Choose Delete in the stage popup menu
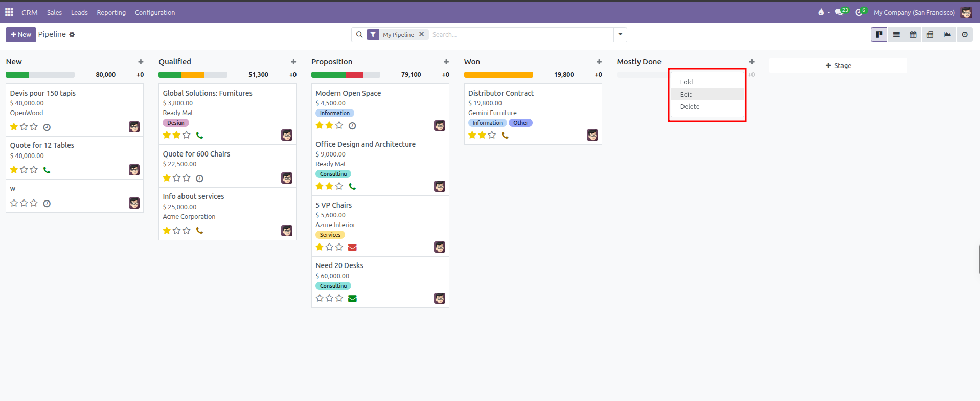The width and height of the screenshot is (980, 401). click(x=708, y=106)
